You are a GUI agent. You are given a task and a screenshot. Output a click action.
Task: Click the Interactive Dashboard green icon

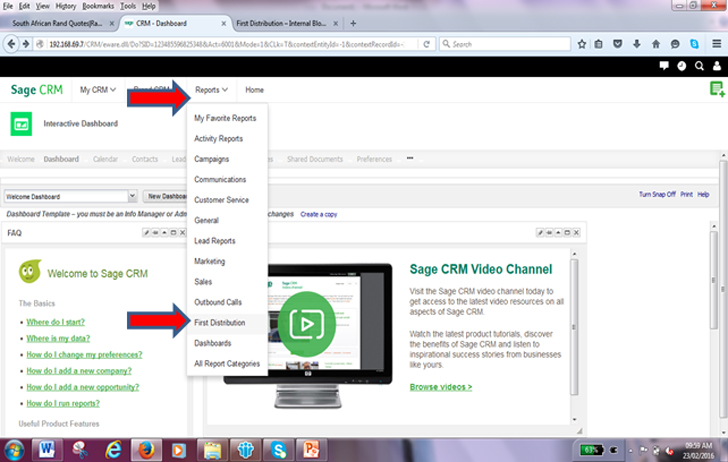21,124
